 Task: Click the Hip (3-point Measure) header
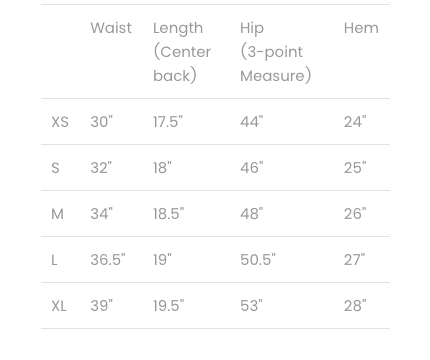pos(276,52)
